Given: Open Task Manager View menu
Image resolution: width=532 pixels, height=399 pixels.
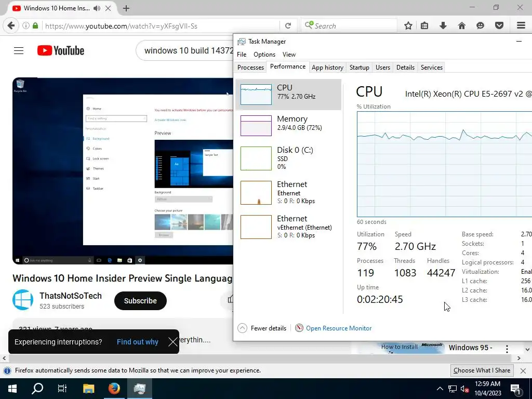Looking at the screenshot, I should [x=289, y=54].
